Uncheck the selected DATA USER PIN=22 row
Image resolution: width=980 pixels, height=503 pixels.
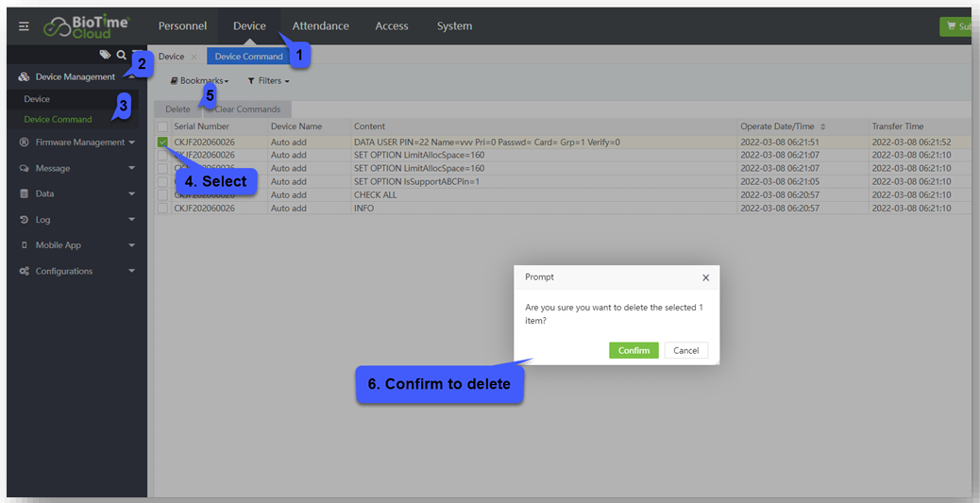pos(163,143)
